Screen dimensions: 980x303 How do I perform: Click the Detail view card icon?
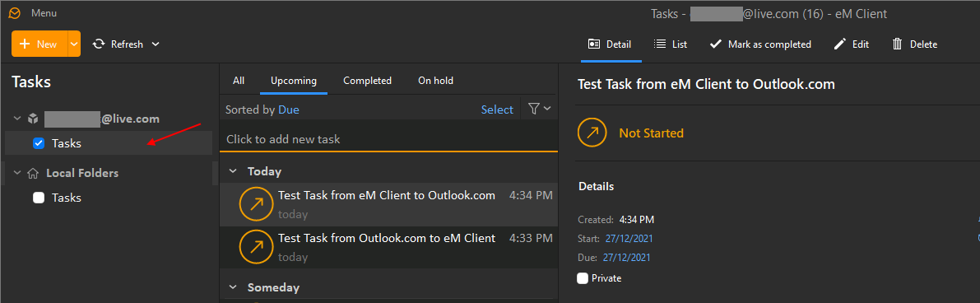tap(594, 44)
